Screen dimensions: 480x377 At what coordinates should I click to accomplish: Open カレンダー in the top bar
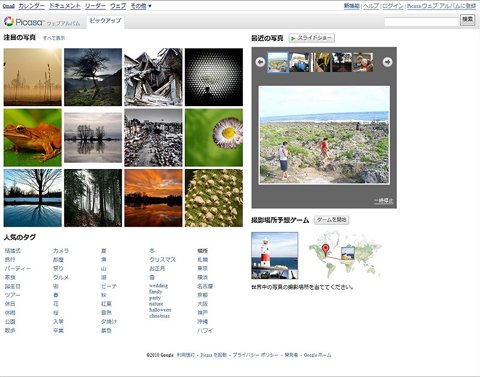[x=31, y=6]
